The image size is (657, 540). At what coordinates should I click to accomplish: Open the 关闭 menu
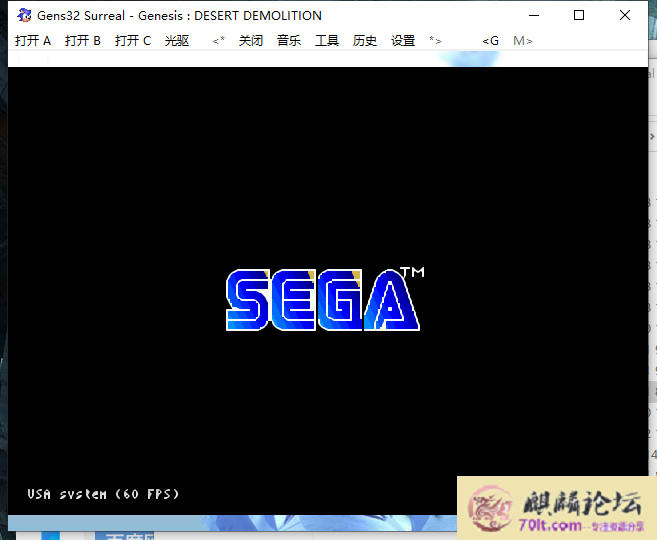point(251,41)
